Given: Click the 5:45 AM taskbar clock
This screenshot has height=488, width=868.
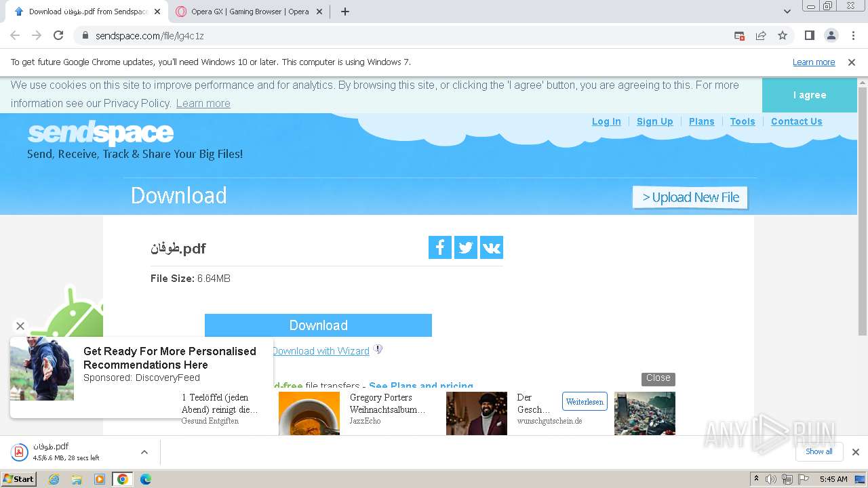Looking at the screenshot, I should pos(833,479).
